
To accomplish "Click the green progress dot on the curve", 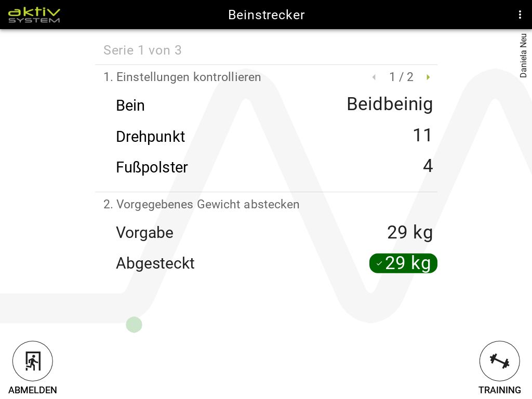I will (x=134, y=325).
